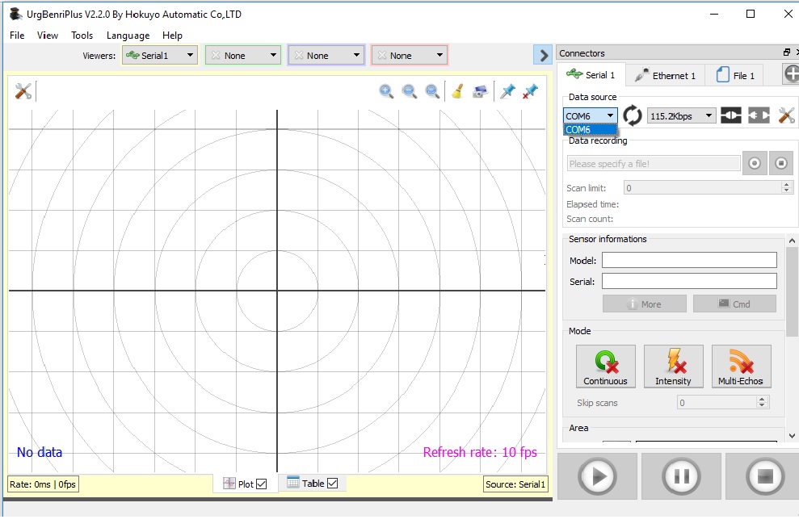Image resolution: width=799 pixels, height=532 pixels.
Task: Switch to Serial 1 tab
Action: (591, 75)
